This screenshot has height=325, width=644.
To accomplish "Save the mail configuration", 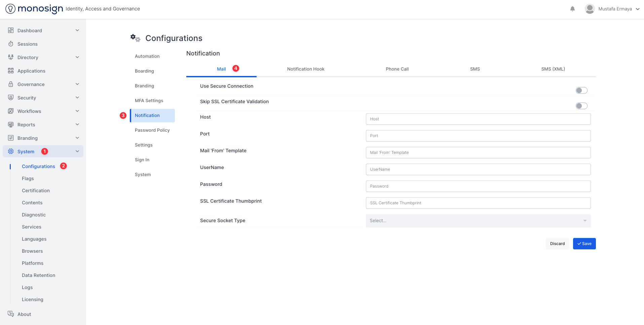I will point(584,244).
